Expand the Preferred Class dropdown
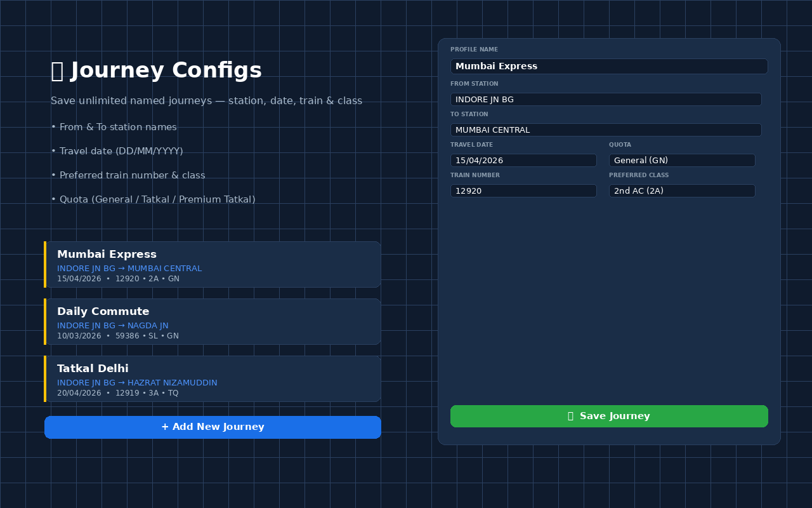812x508 pixels. (682, 190)
